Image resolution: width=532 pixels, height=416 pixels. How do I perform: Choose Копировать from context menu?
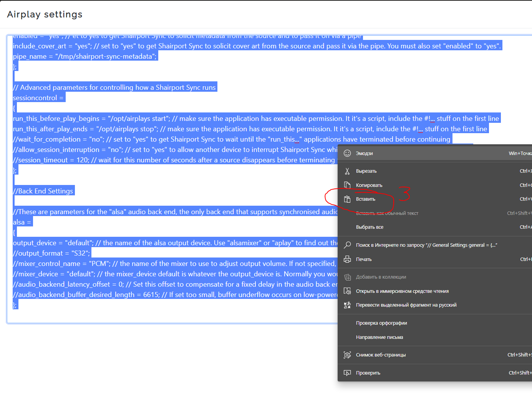435,185
